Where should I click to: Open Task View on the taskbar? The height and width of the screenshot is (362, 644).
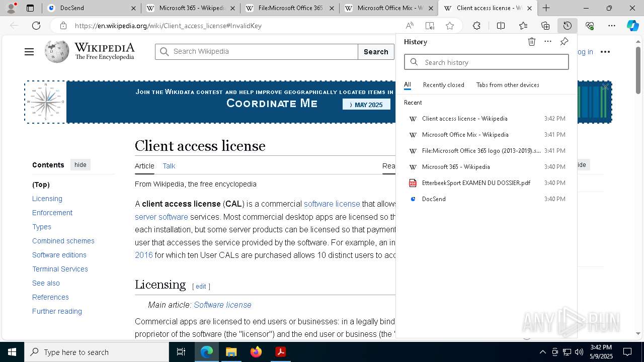(181, 352)
